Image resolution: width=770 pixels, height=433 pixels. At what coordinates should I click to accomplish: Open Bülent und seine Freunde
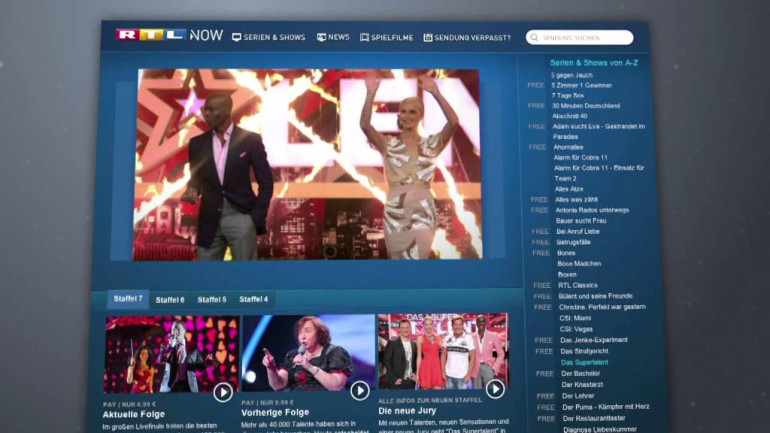coord(596,296)
